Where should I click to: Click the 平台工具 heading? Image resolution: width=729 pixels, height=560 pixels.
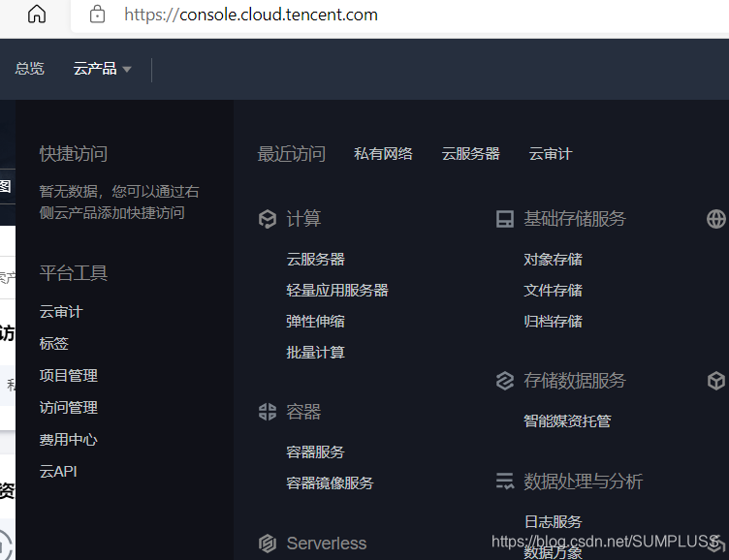click(74, 273)
